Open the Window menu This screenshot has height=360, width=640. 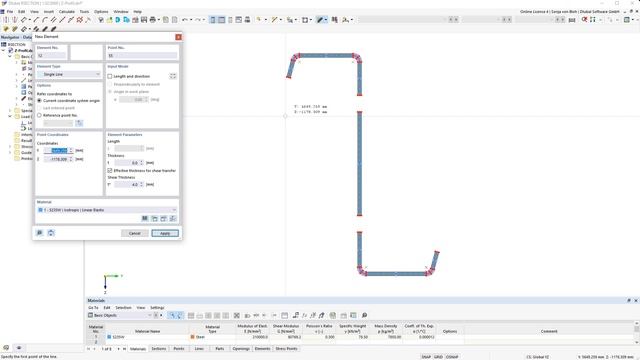(x=121, y=11)
